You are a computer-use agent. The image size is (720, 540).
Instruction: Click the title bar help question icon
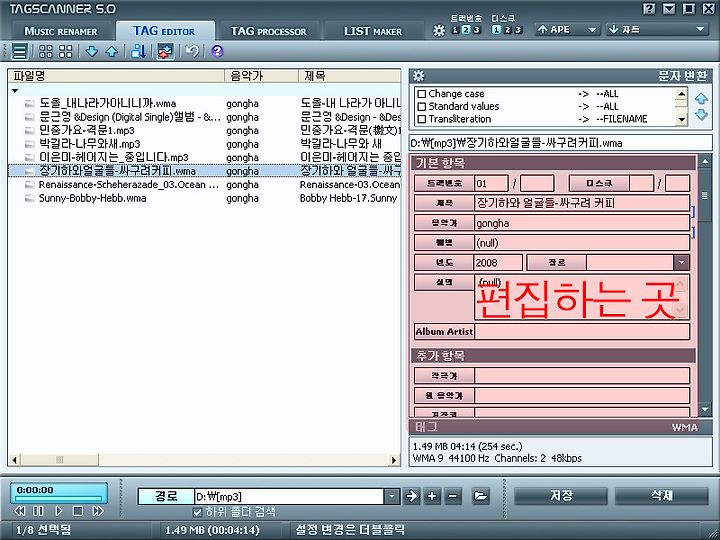pos(649,9)
